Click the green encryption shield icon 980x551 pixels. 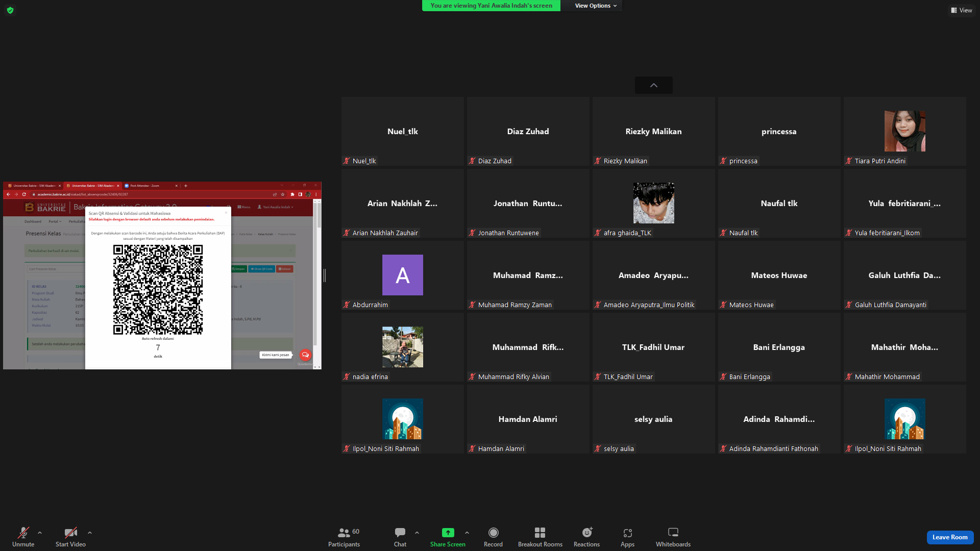[10, 10]
